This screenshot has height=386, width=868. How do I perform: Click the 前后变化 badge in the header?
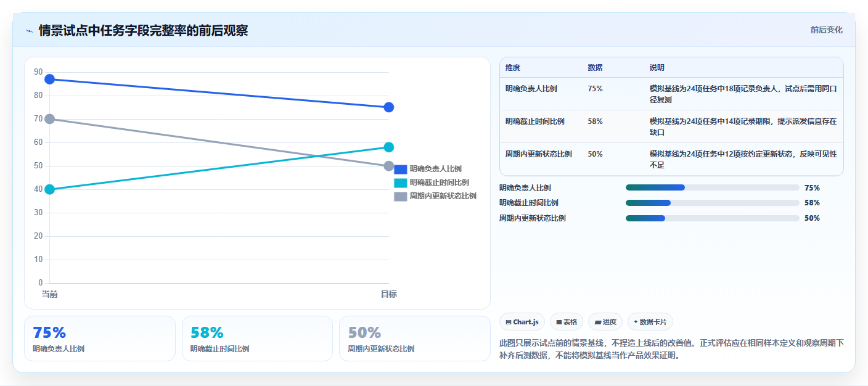tap(826, 30)
